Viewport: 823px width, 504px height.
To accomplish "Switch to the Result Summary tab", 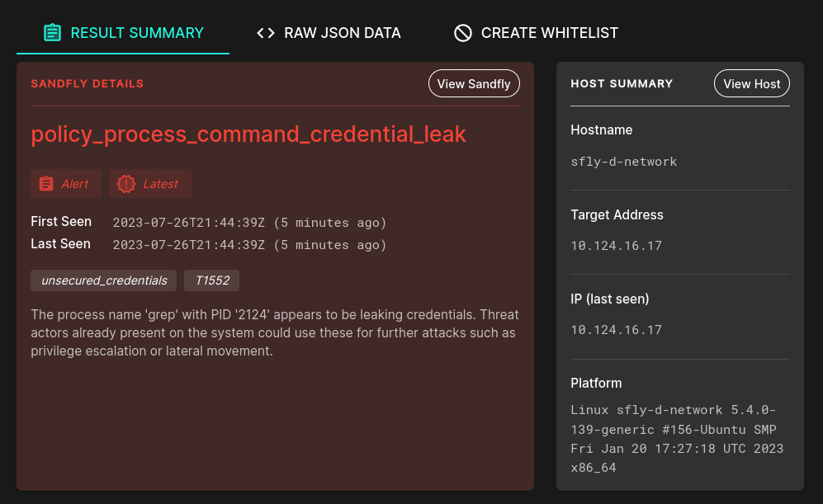I will pos(123,33).
